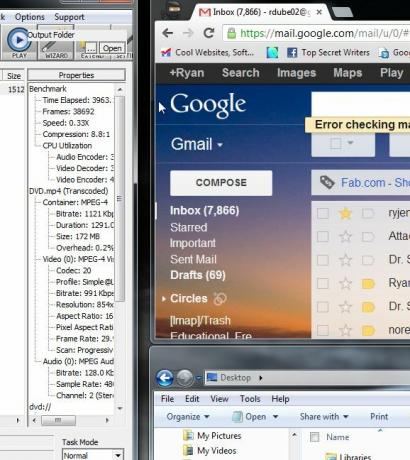This screenshot has width=410, height=460.
Task: Star the Atta email row
Action: (x=345, y=237)
